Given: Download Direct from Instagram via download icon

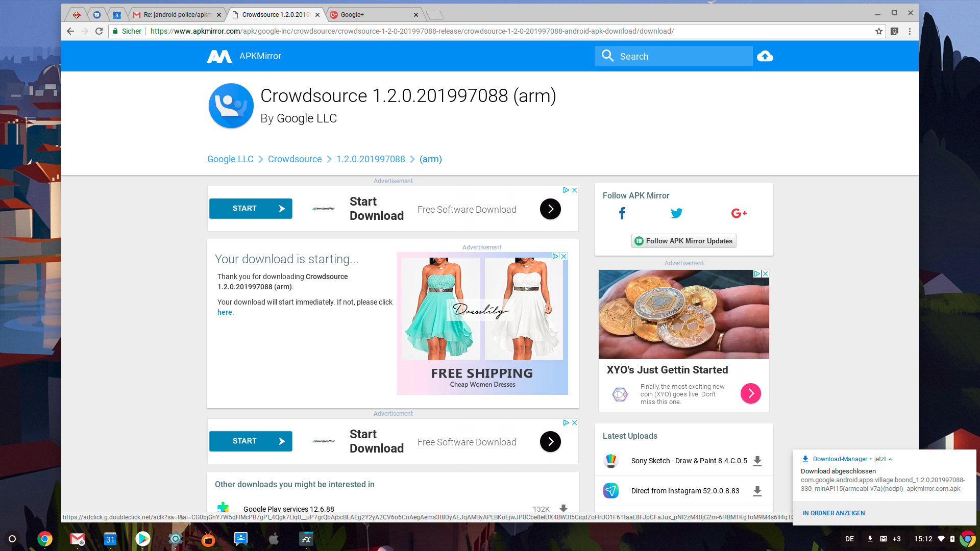Looking at the screenshot, I should point(757,491).
